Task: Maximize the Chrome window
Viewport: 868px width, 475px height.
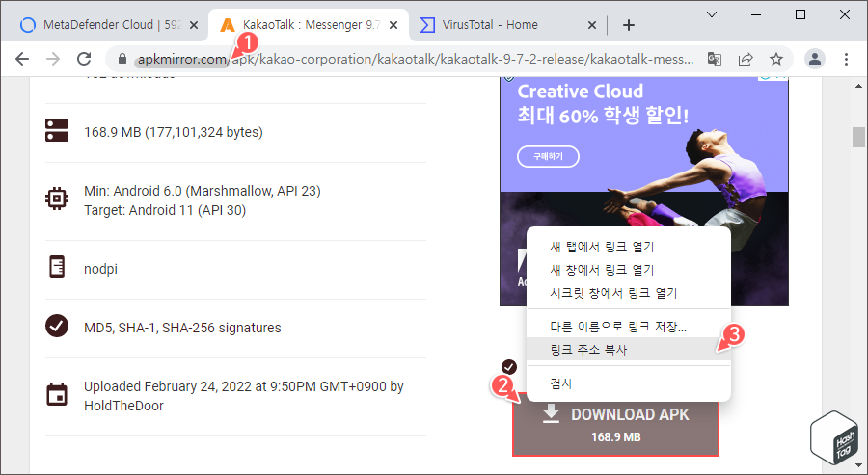Action: (800, 14)
